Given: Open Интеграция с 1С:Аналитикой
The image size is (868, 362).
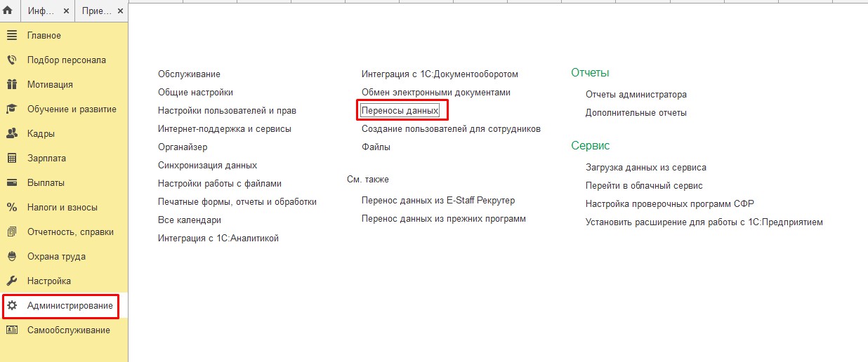Looking at the screenshot, I should click(x=218, y=239).
